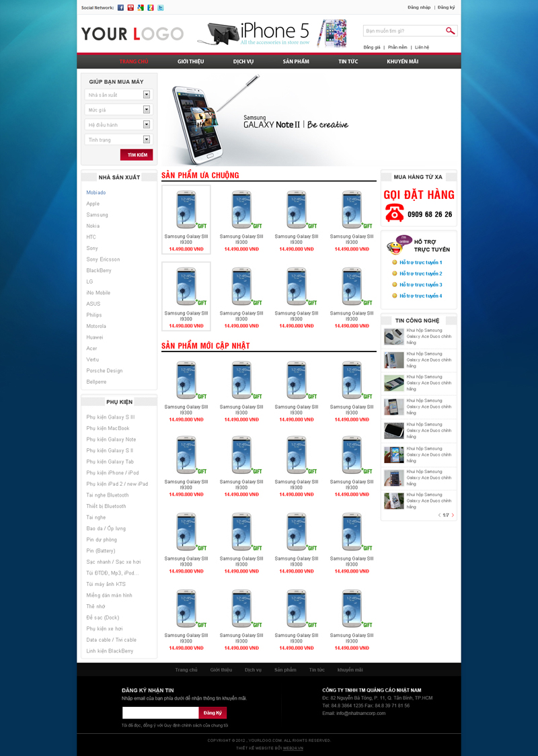
Task: Click Hỗ trợ trực tuyến 1 link
Action: point(420,262)
